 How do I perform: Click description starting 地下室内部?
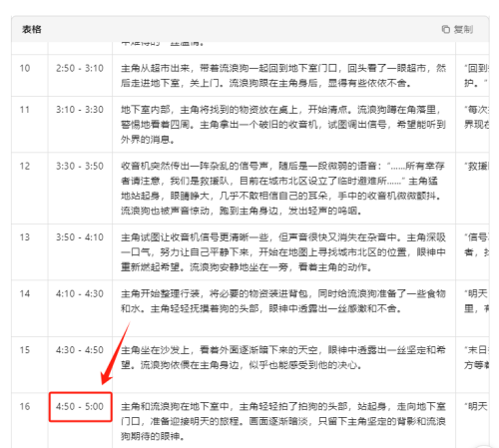tap(283, 125)
